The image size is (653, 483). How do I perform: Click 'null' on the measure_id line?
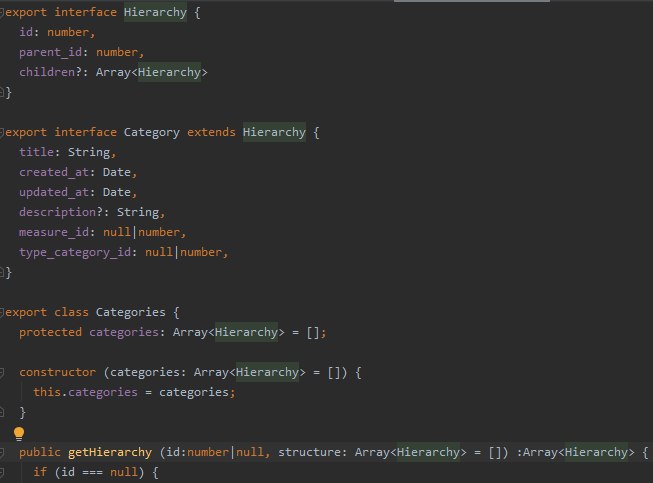pos(117,232)
